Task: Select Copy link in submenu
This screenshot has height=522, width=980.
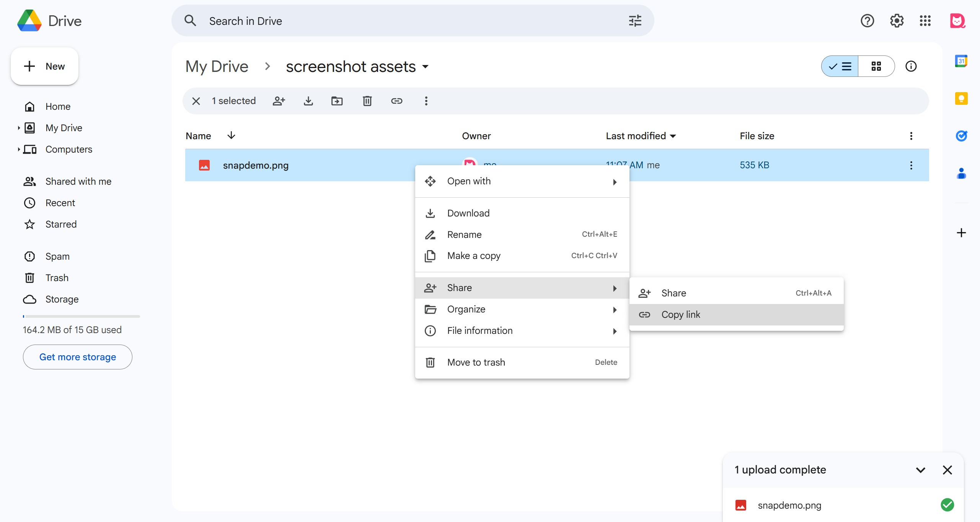Action: pos(736,315)
